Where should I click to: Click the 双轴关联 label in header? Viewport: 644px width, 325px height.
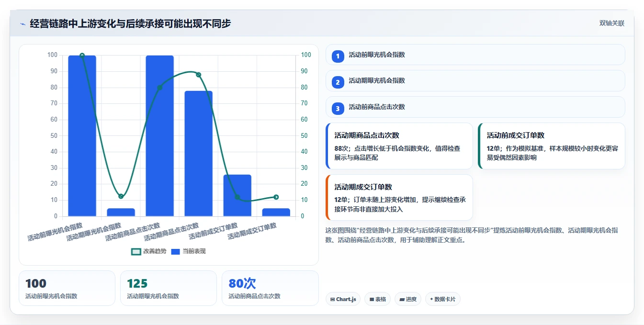[612, 23]
